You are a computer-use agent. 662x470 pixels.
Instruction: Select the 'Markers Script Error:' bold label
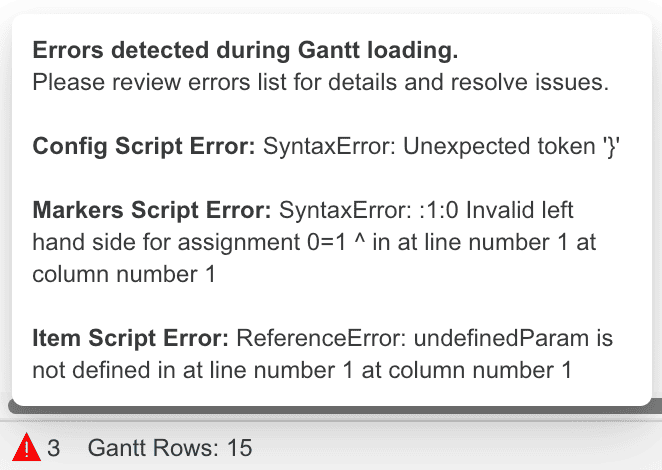[152, 210]
